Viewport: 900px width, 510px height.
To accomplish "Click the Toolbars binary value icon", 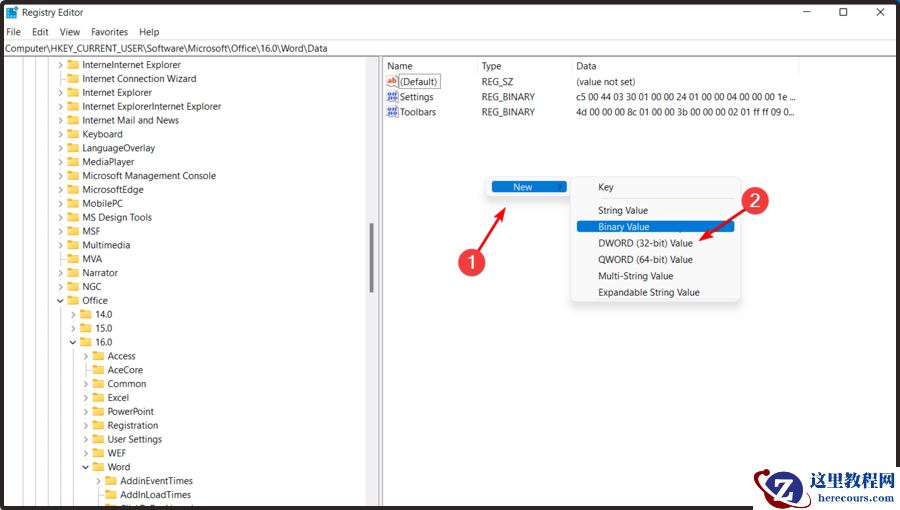I will [x=392, y=112].
